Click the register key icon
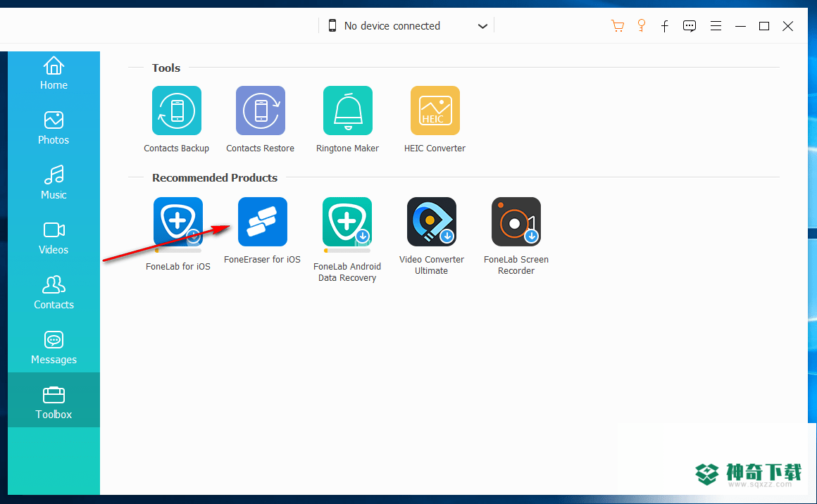Image resolution: width=817 pixels, height=504 pixels. (x=642, y=25)
